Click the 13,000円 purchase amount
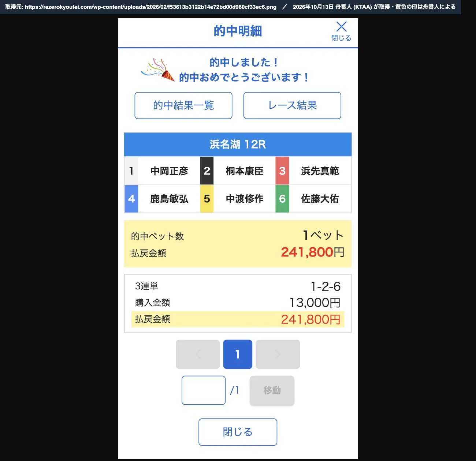Screen dimensions: 476x461 tap(315, 303)
